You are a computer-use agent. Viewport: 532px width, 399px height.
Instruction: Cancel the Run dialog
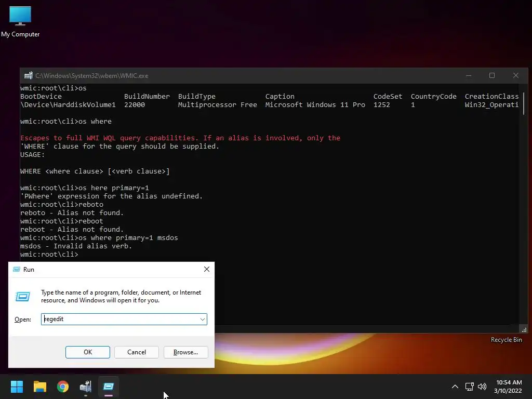[137, 352]
